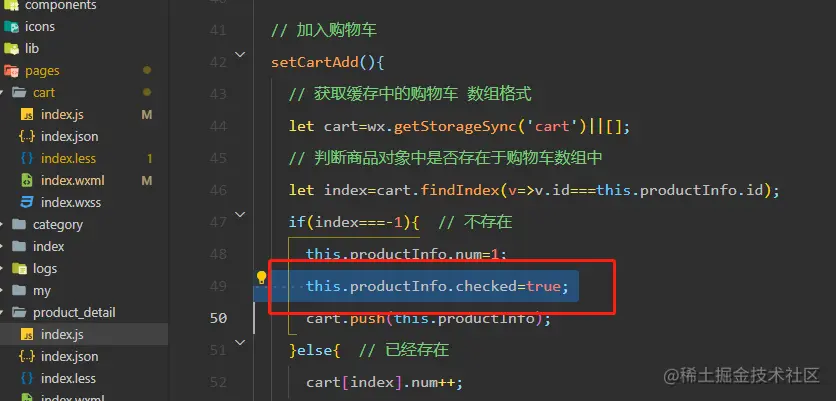Click line number 45 in the gutter
Image resolution: width=836 pixels, height=401 pixels.
[218, 158]
